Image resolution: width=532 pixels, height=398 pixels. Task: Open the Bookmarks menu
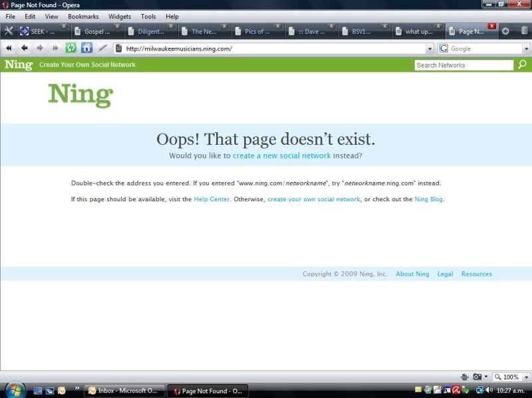coord(83,16)
